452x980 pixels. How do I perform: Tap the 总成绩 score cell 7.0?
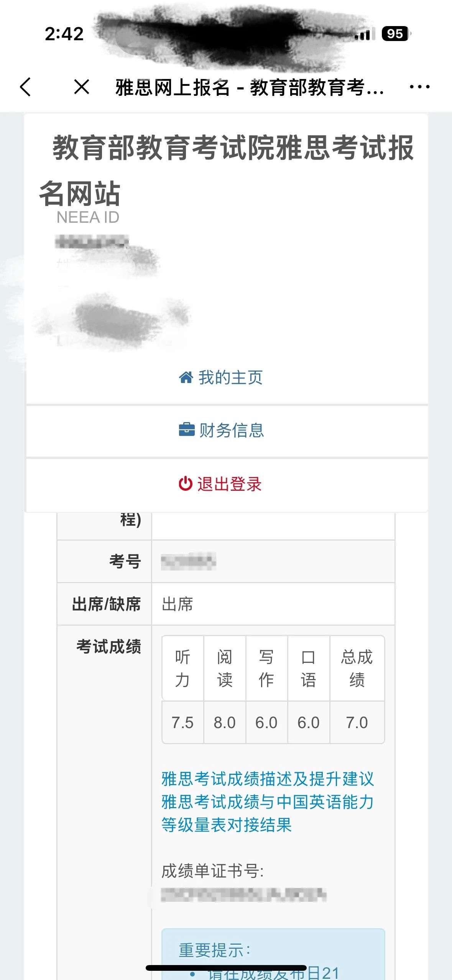[x=357, y=723]
